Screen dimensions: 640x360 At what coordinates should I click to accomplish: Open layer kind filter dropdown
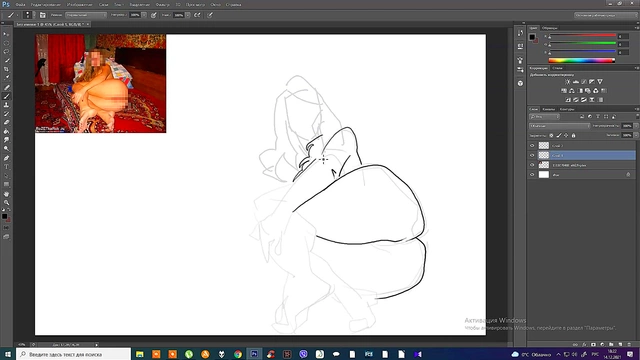[x=544, y=117]
